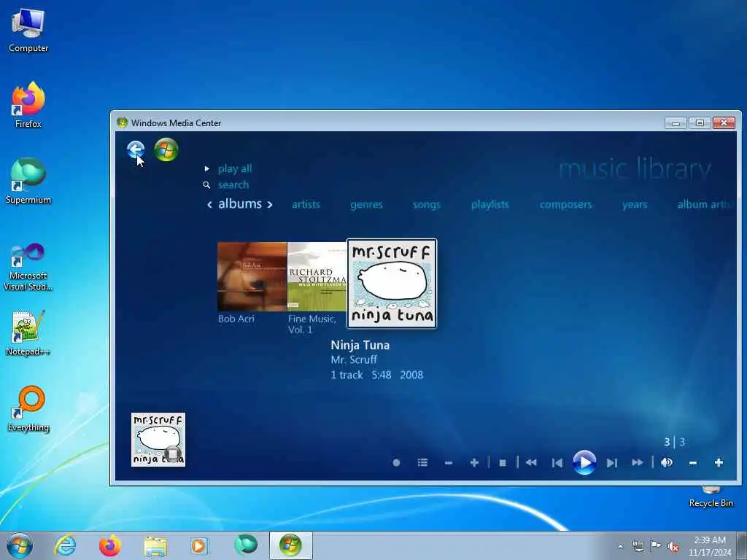Switch to the songs view

[x=426, y=205]
